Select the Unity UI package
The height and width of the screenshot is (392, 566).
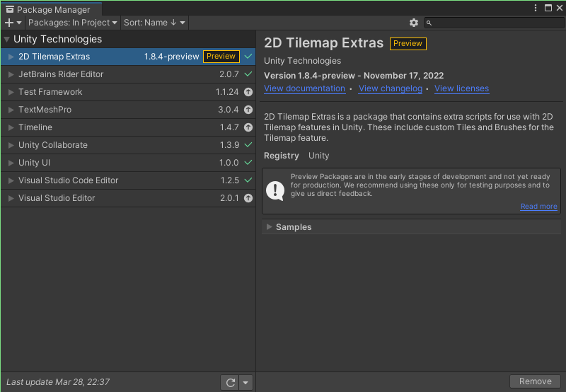point(128,163)
